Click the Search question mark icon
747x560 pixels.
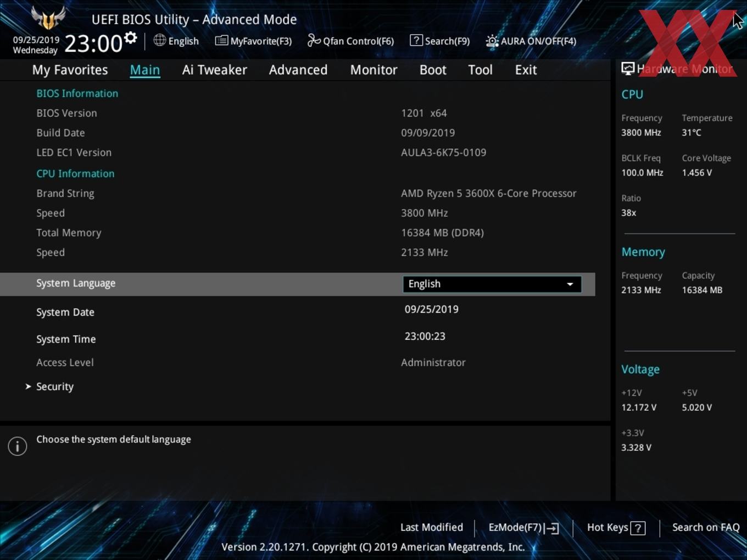click(x=416, y=40)
